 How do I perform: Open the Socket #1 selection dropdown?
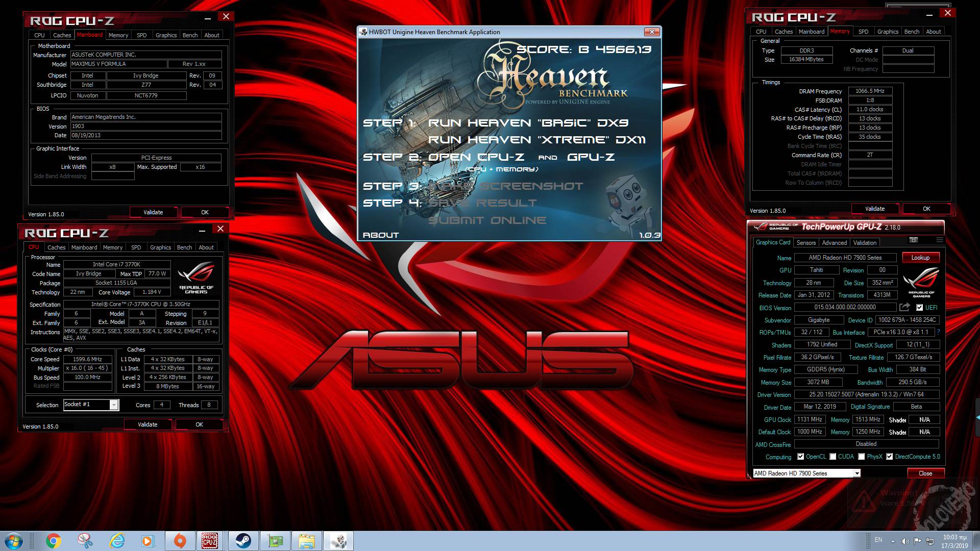tap(114, 405)
